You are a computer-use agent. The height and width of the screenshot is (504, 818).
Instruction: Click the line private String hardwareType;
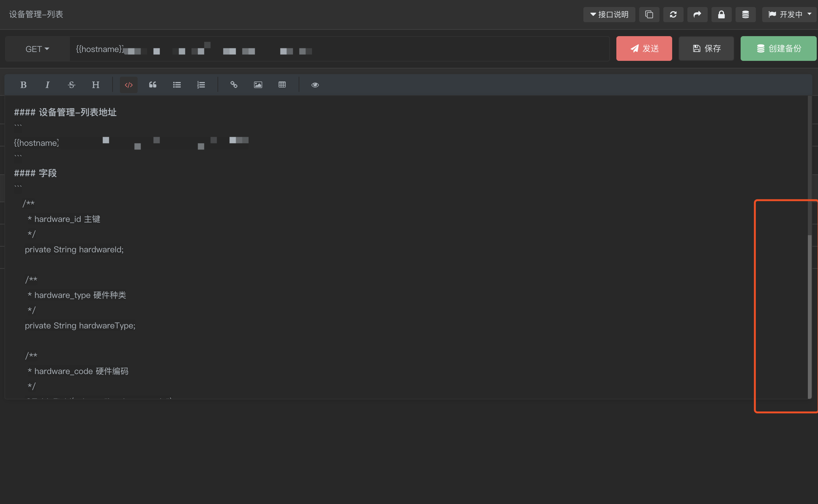[80, 325]
